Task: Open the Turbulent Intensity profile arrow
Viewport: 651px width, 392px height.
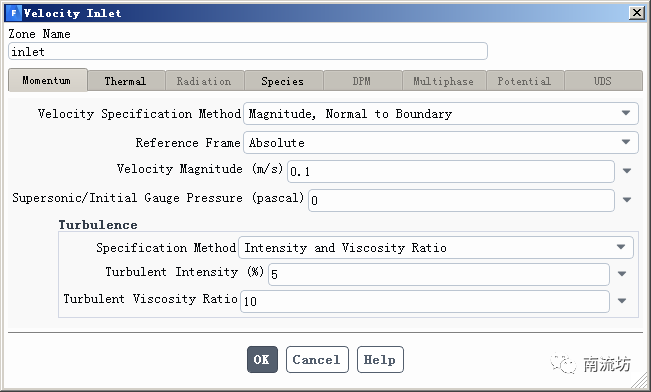Action: [x=622, y=274]
